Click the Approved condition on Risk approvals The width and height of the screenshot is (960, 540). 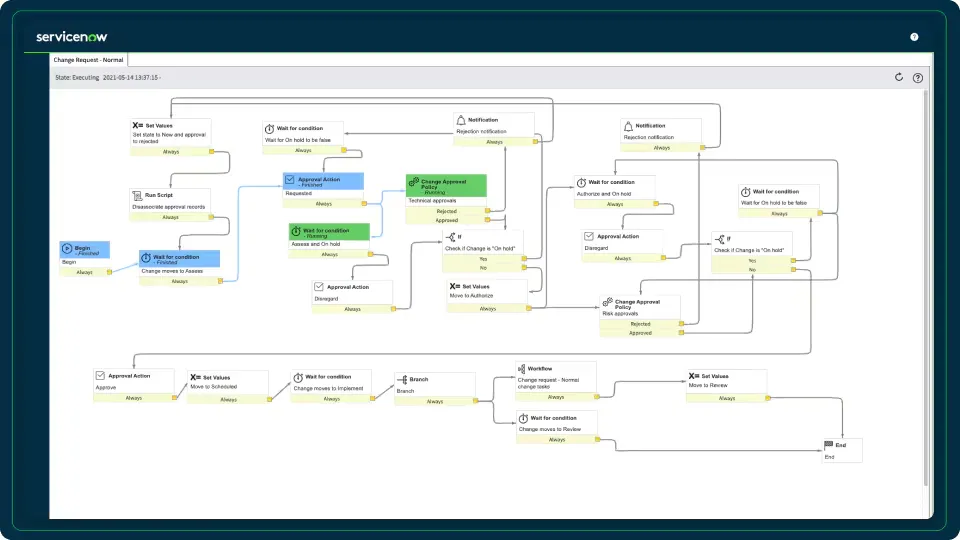click(640, 333)
